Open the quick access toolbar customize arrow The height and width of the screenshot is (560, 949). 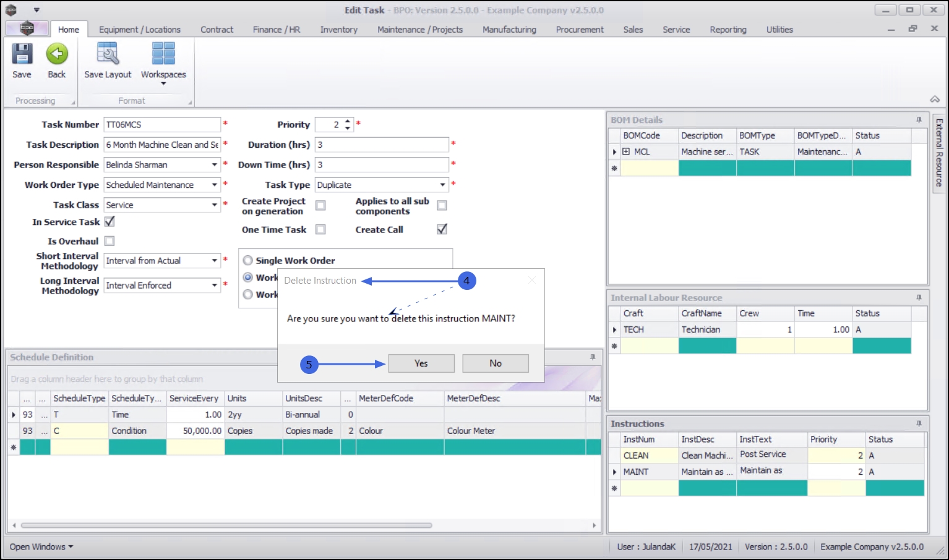(36, 10)
